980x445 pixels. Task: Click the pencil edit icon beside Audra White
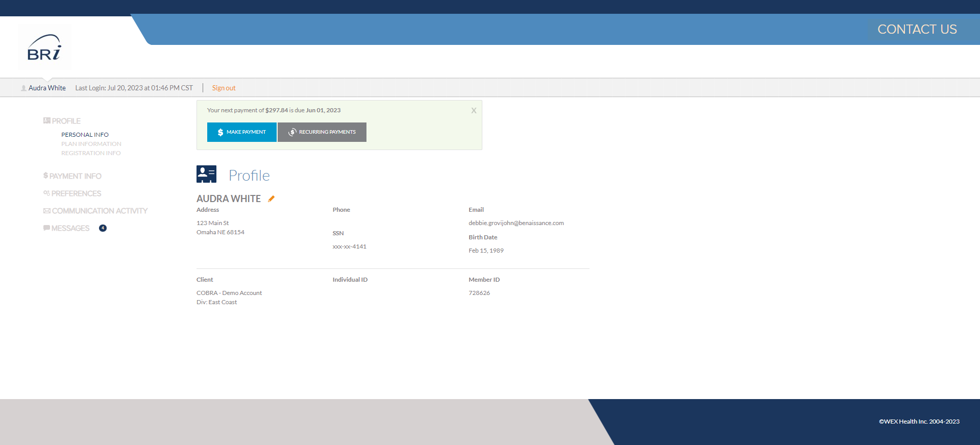(x=272, y=199)
